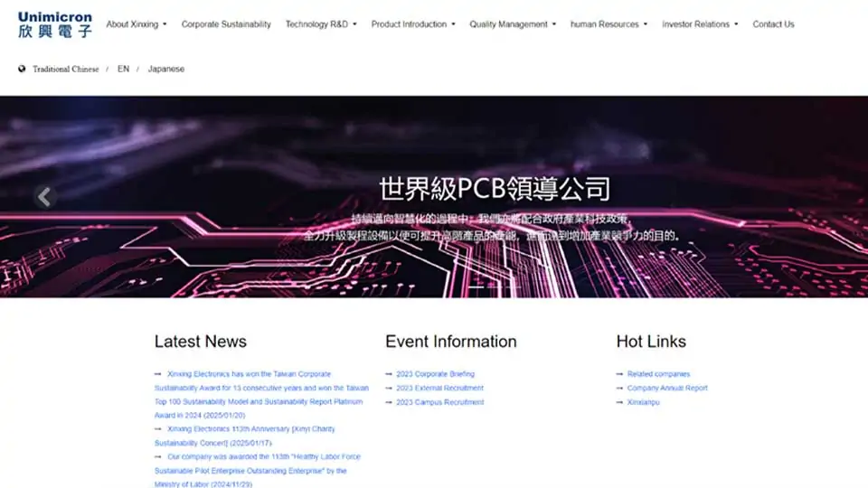Image resolution: width=868 pixels, height=488 pixels.
Task: Open the Related companies hot link
Action: pos(658,374)
